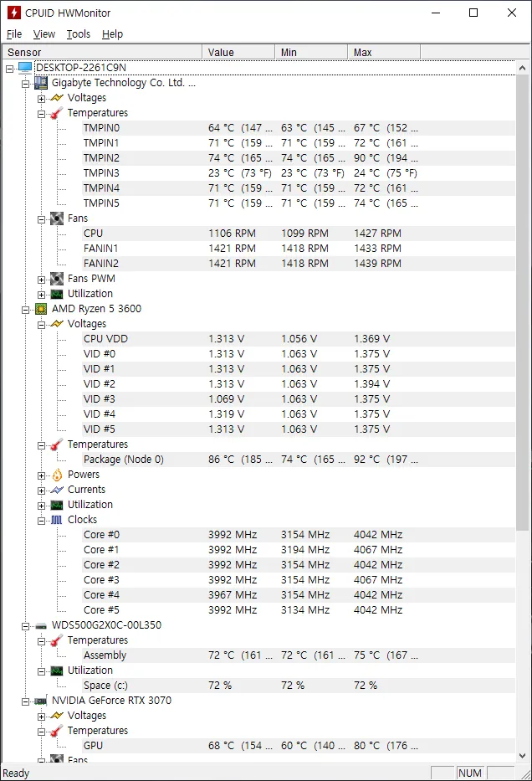Open the Tools menu
The image size is (532, 781).
pyautogui.click(x=79, y=33)
